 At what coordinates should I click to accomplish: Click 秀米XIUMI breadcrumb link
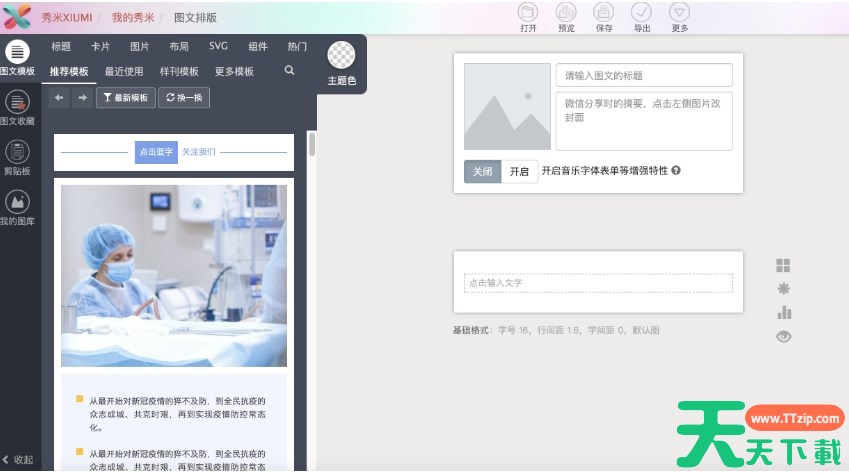coord(67,17)
